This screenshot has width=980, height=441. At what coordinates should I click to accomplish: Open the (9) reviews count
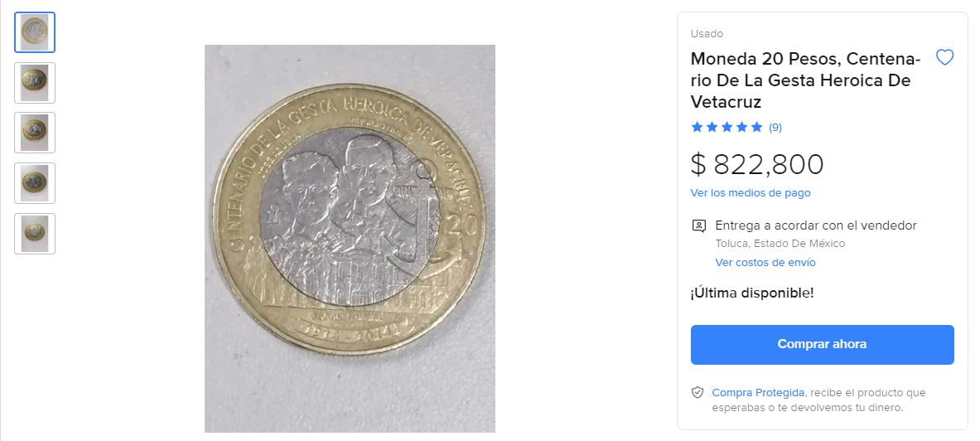[x=775, y=128]
